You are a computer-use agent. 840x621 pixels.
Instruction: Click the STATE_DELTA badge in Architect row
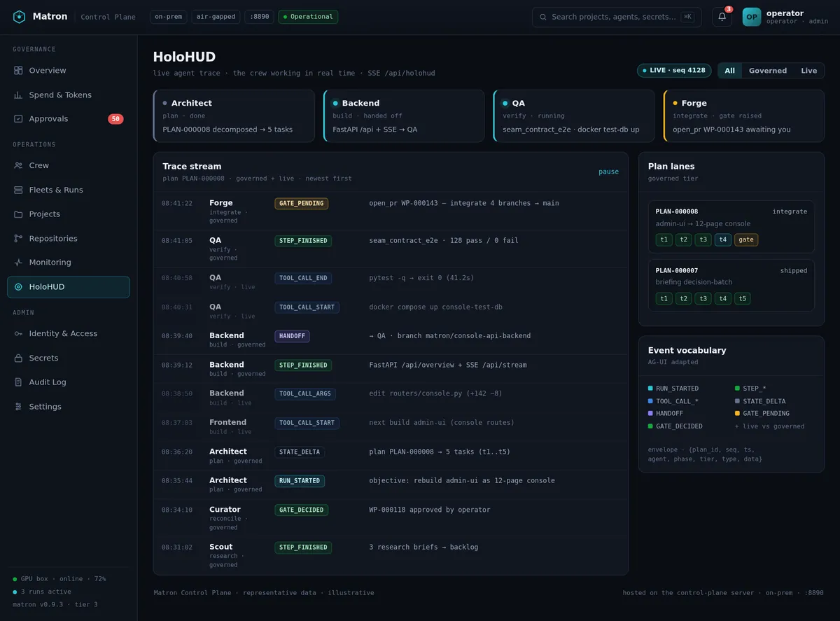click(299, 452)
